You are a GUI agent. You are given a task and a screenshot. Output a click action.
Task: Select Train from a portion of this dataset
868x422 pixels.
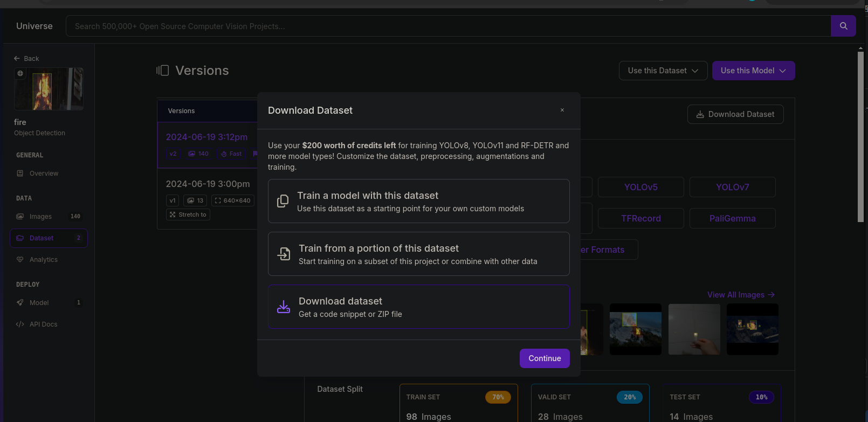[x=419, y=254]
